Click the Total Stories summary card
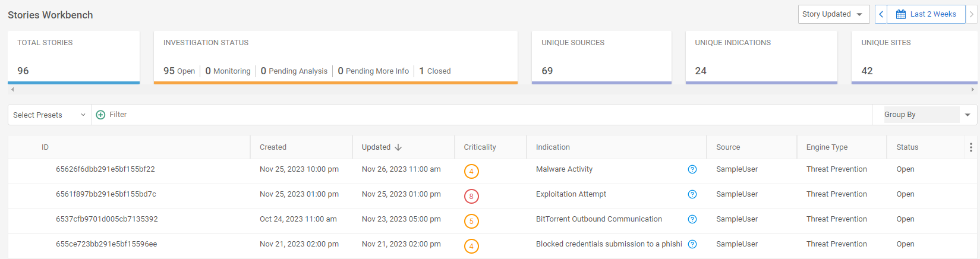This screenshot has height=259, width=980. coord(74,57)
